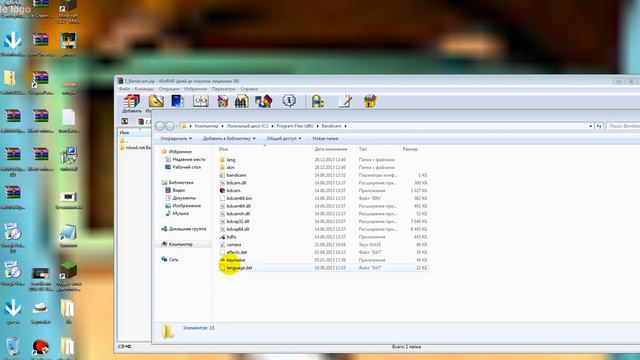Select Видео library in navigation pane
The image size is (640, 360).
click(x=178, y=191)
